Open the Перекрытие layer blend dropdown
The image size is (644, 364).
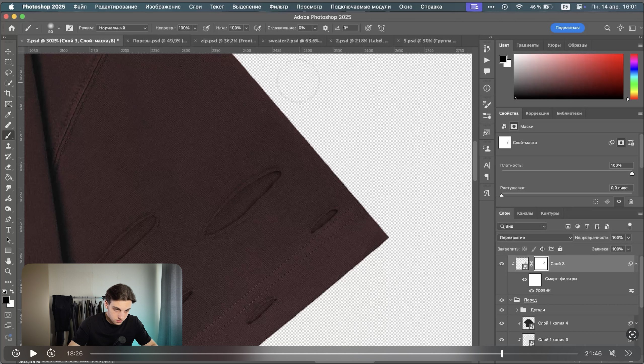535,237
